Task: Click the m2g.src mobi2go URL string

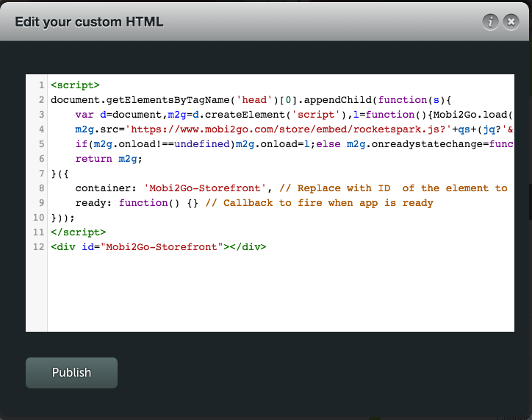Action: point(288,129)
